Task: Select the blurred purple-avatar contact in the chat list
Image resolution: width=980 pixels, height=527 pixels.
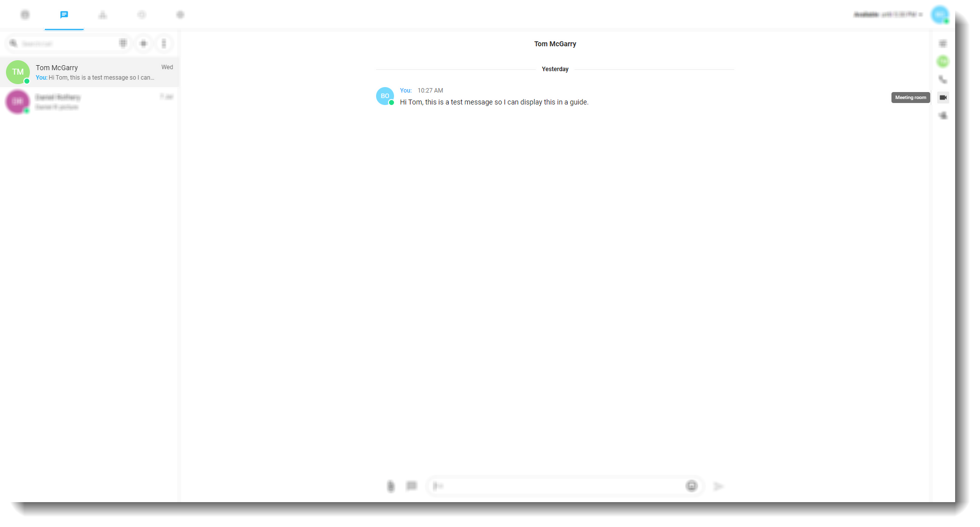Action: (x=90, y=102)
